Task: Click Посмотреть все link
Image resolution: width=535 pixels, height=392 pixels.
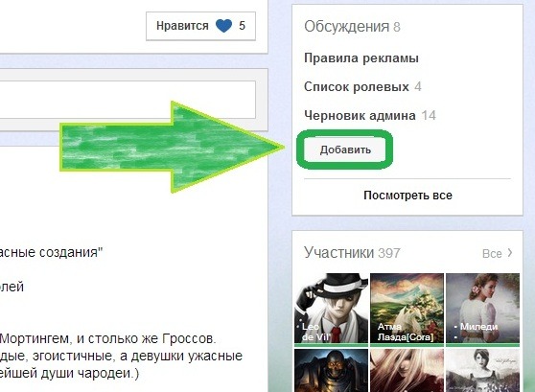Action: click(x=407, y=196)
